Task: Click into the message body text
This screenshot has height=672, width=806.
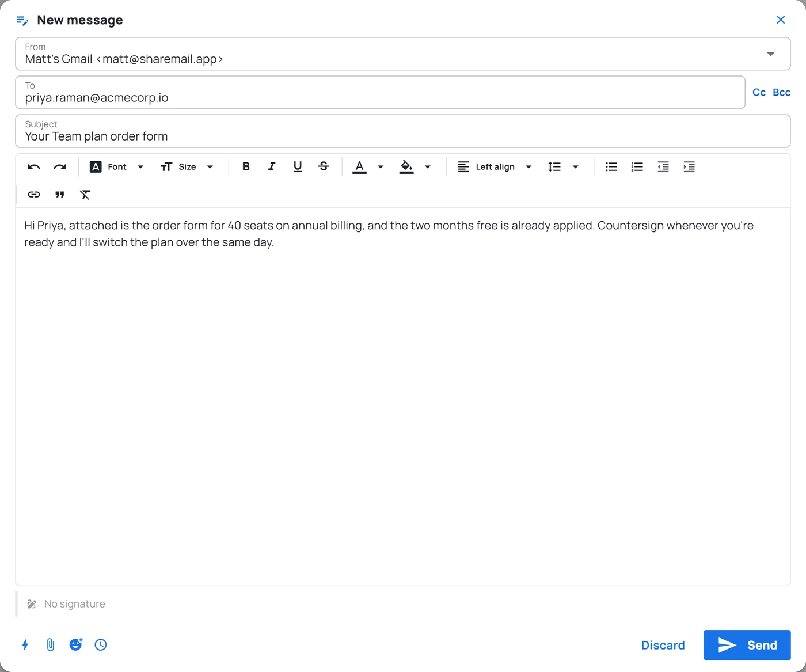Action: pos(389,234)
